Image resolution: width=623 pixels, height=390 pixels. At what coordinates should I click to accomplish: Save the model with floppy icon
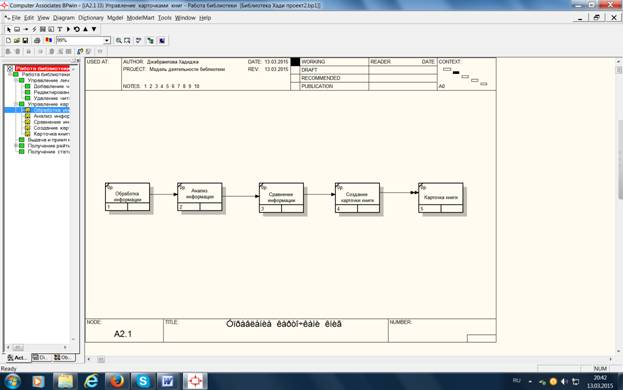pos(25,41)
